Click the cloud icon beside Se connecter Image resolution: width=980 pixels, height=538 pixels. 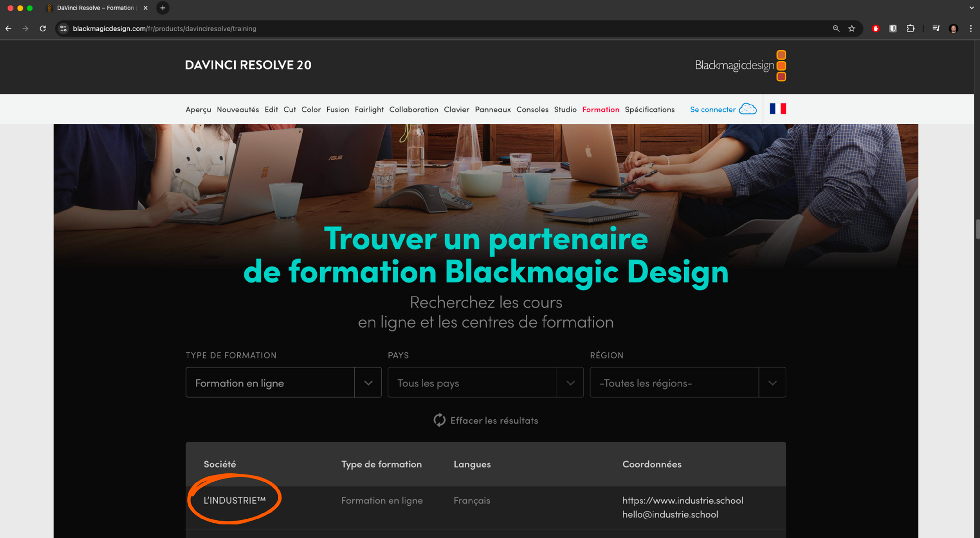pyautogui.click(x=748, y=109)
